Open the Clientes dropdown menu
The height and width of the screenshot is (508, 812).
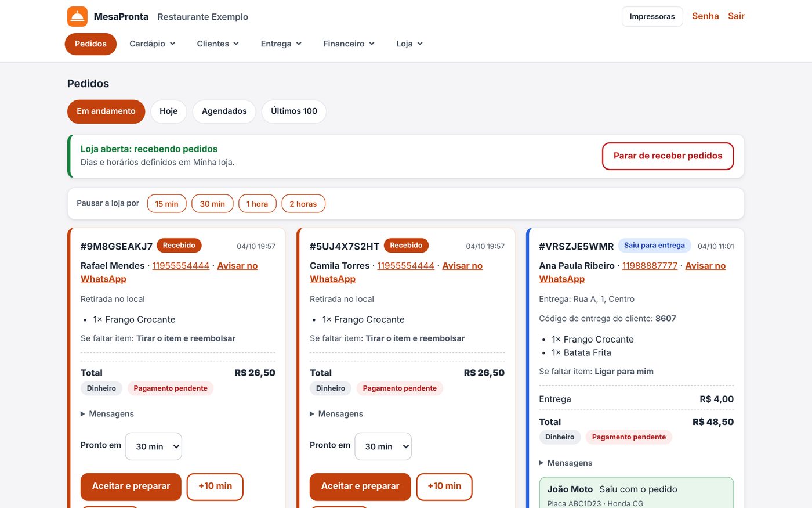tap(218, 44)
